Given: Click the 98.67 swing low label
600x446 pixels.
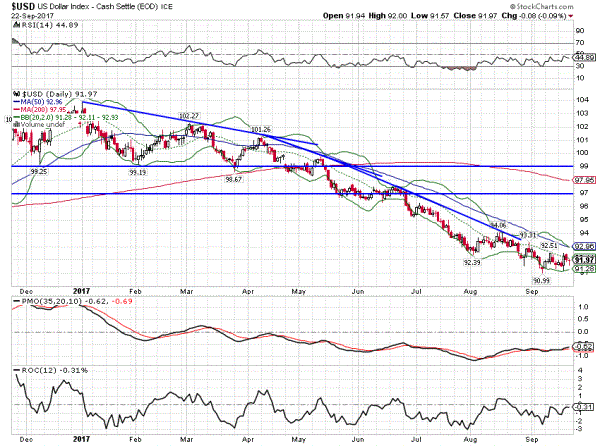Looking at the screenshot, I should point(234,179).
